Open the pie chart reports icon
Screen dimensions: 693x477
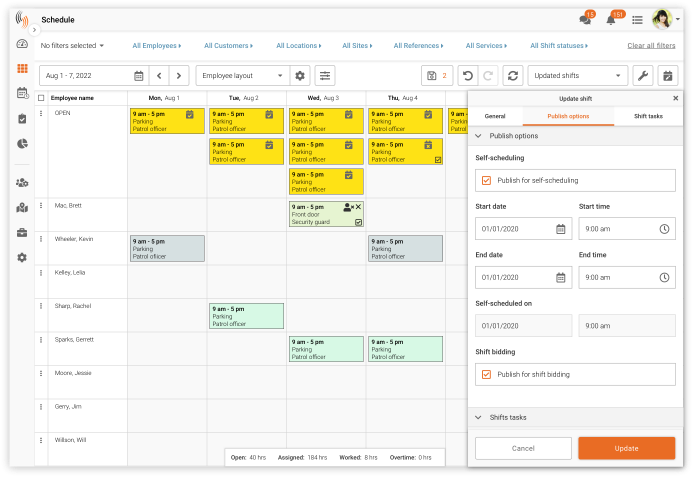point(22,144)
